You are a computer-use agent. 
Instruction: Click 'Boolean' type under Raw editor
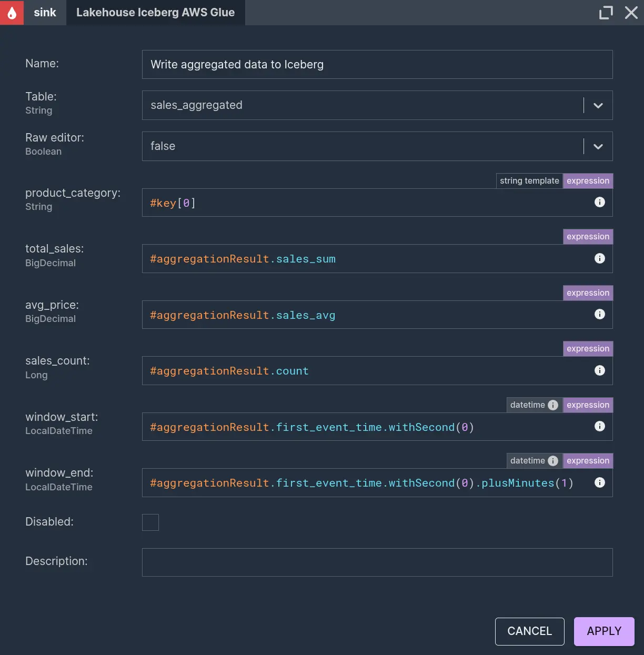(44, 152)
